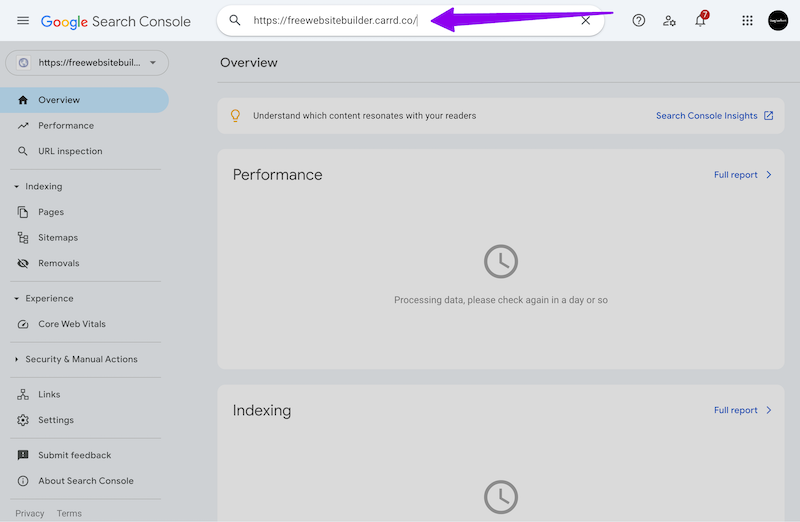The width and height of the screenshot is (800, 522).
Task: Click the Privacy link
Action: [30, 513]
